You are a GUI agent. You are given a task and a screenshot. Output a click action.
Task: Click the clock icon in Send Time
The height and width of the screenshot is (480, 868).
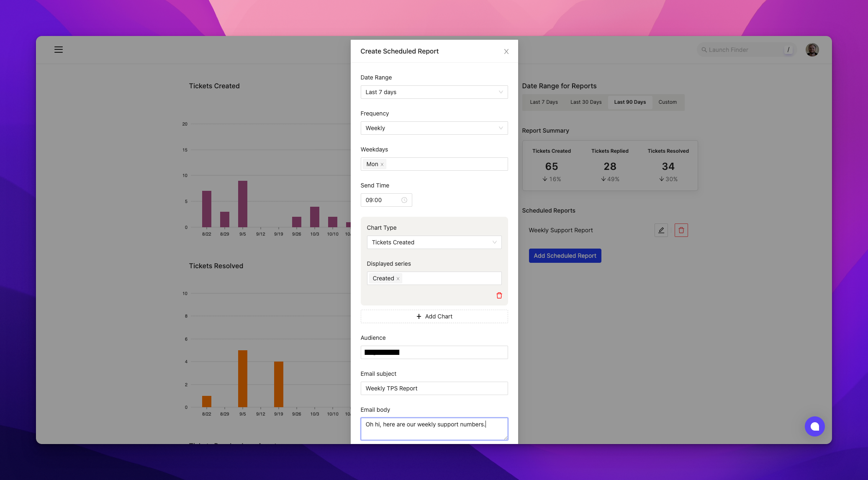(404, 200)
